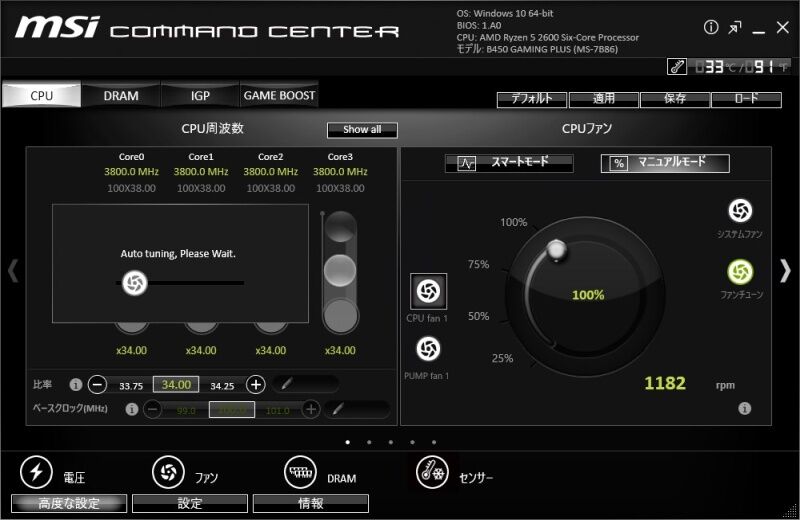Click the percent icon in マニュアルモード button
This screenshot has width=800, height=520.
coord(618,163)
